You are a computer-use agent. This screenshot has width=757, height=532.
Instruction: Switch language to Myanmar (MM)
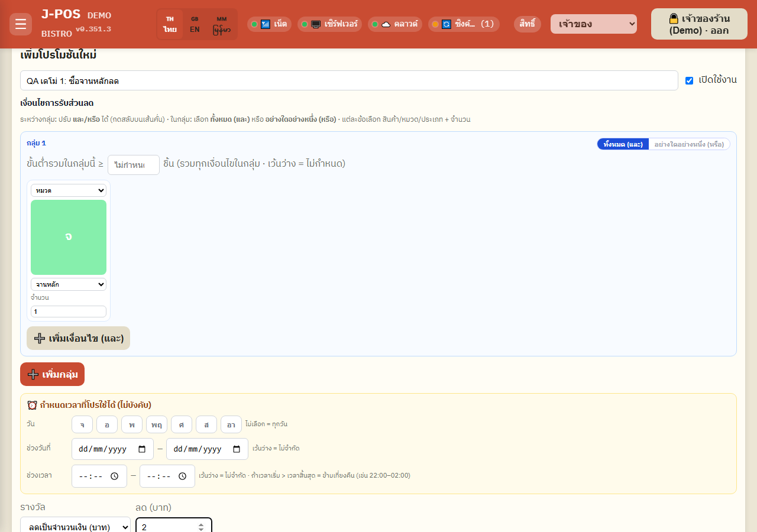pos(222,24)
